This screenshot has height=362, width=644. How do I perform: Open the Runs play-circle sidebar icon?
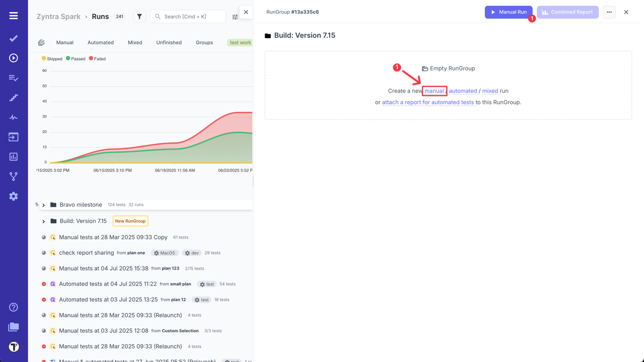pos(14,58)
